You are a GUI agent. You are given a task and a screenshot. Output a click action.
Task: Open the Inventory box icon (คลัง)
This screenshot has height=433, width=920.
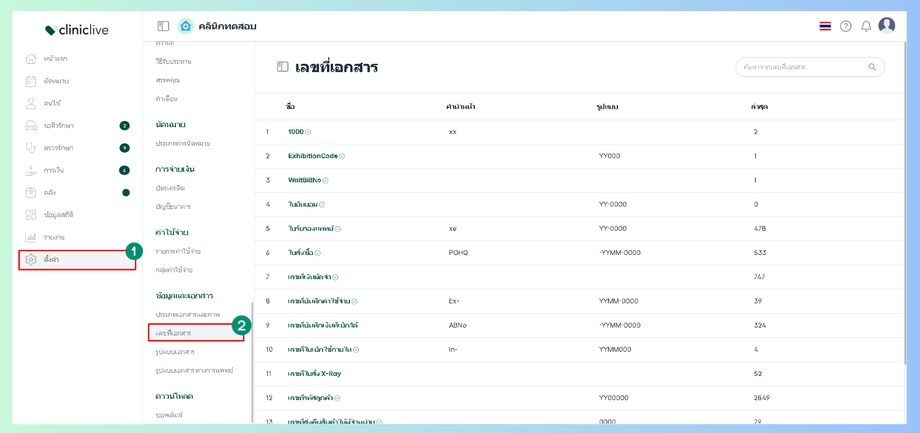coord(31,192)
